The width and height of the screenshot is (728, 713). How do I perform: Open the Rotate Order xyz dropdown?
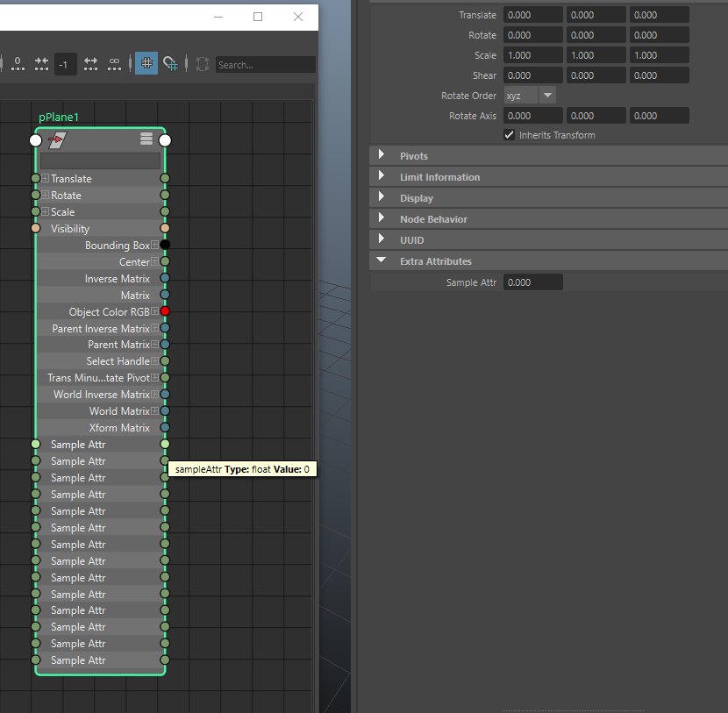[x=530, y=96]
